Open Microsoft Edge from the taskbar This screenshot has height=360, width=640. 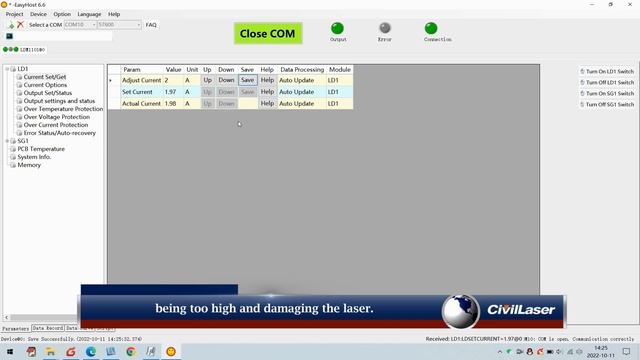pyautogui.click(x=91, y=351)
